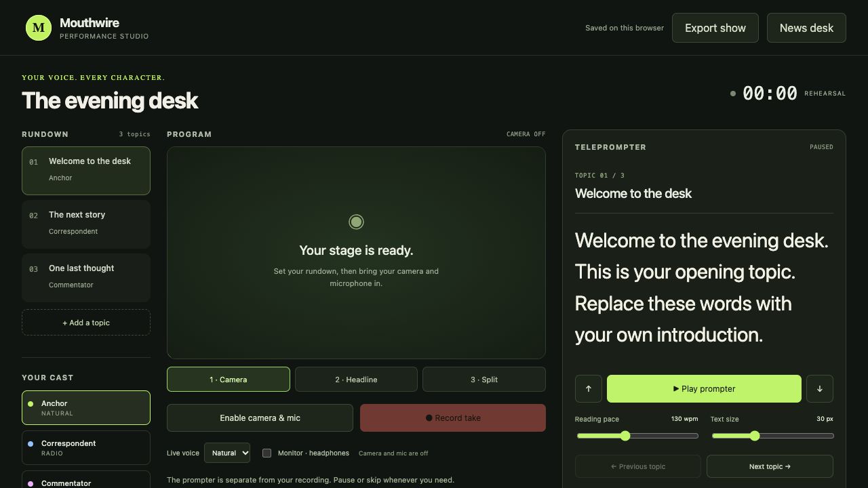Screen dimensions: 868x488
Task: Select the 1 · Camera layout tab
Action: pyautogui.click(x=229, y=380)
